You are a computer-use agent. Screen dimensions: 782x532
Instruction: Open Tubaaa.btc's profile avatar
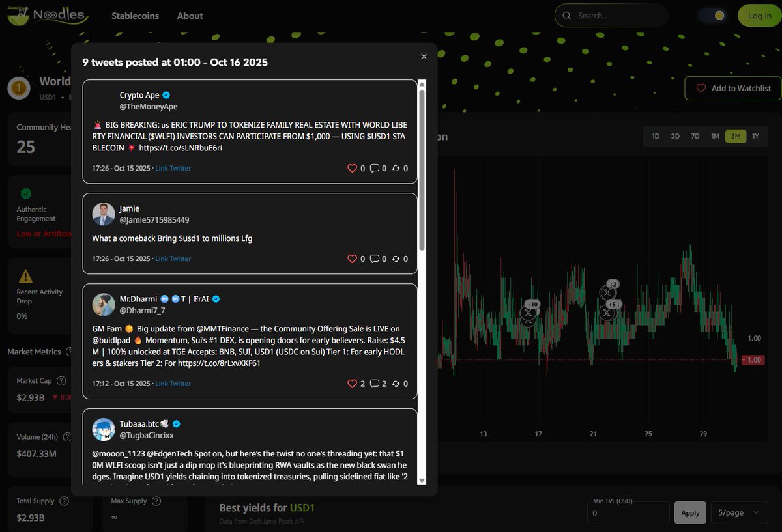tap(104, 429)
